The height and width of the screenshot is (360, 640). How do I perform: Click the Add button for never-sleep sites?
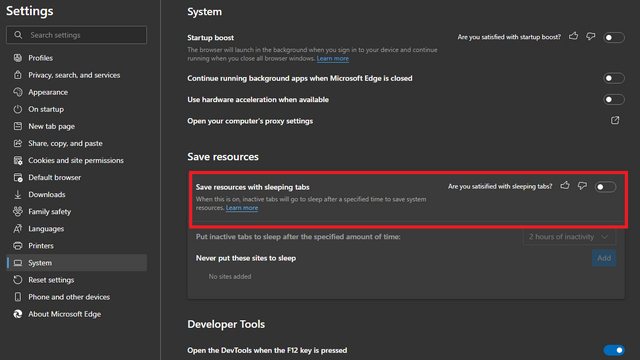[x=604, y=258]
